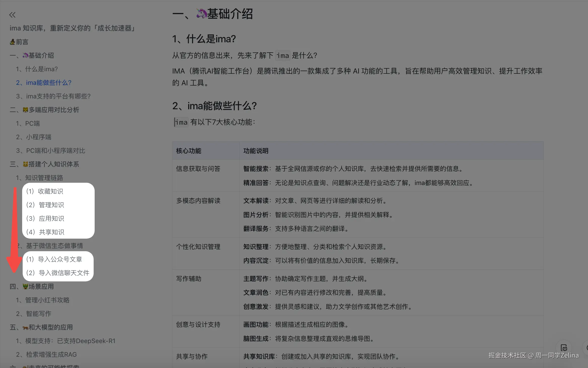Select sub-entry (2) 导入微信聊天文件
Image resolution: width=588 pixels, height=368 pixels.
[58, 273]
